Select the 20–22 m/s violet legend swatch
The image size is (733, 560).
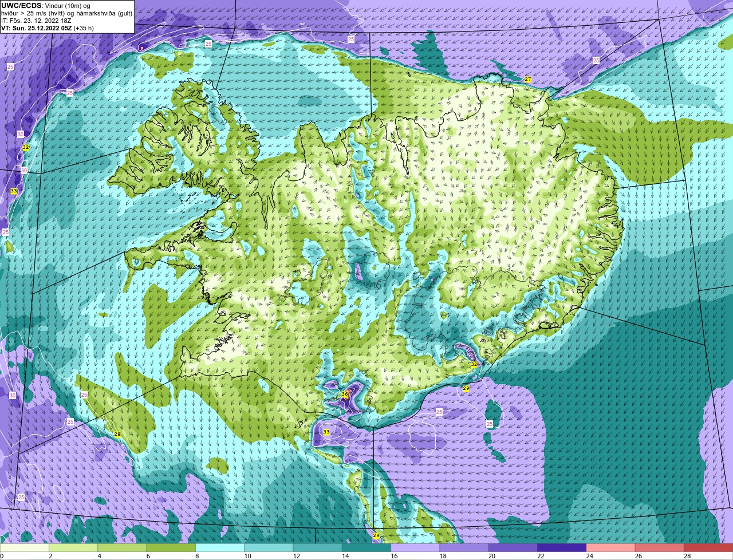pos(513,547)
